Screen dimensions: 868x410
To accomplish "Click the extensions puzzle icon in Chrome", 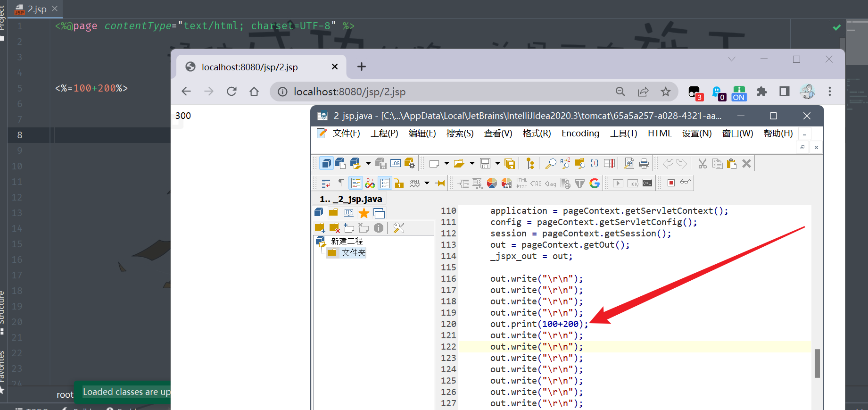I will click(x=762, y=92).
